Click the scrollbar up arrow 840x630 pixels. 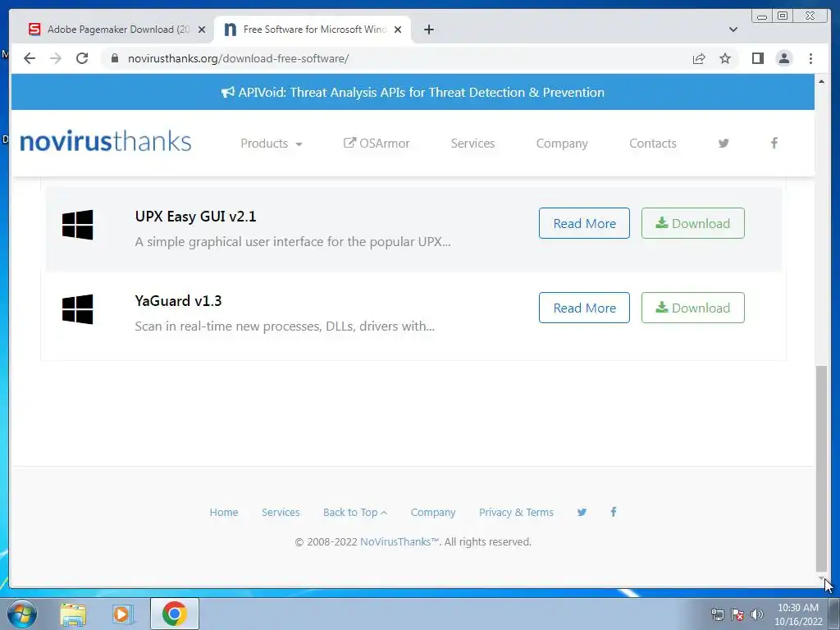point(820,81)
